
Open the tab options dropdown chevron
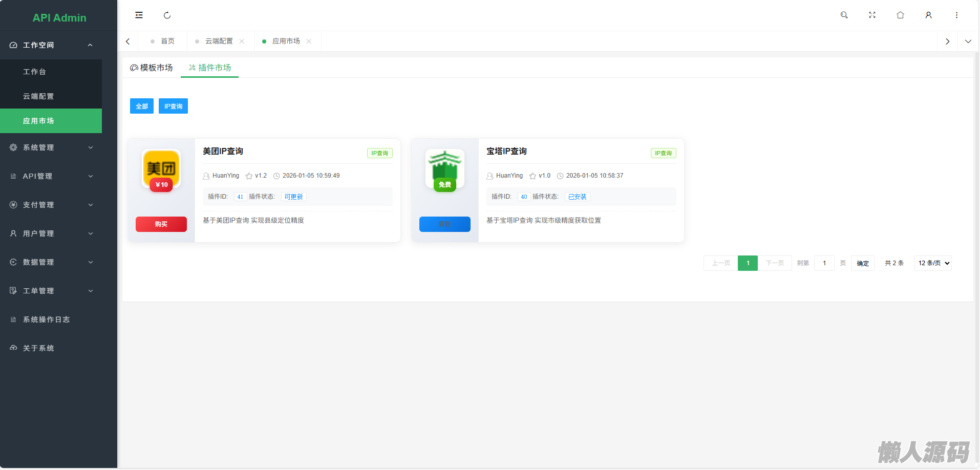click(x=968, y=41)
